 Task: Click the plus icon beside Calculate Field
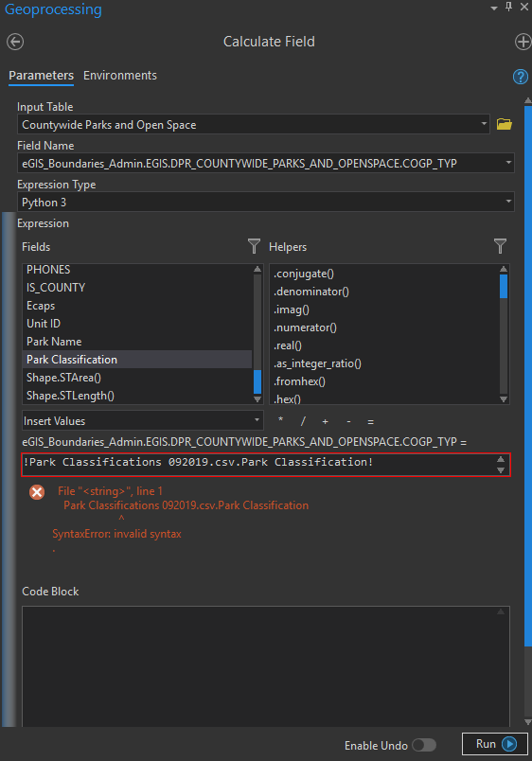[523, 42]
